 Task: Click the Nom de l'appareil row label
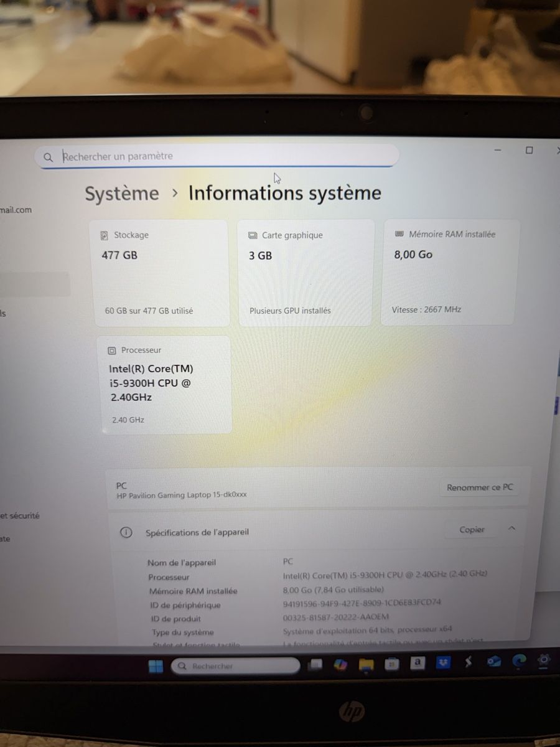pyautogui.click(x=182, y=563)
